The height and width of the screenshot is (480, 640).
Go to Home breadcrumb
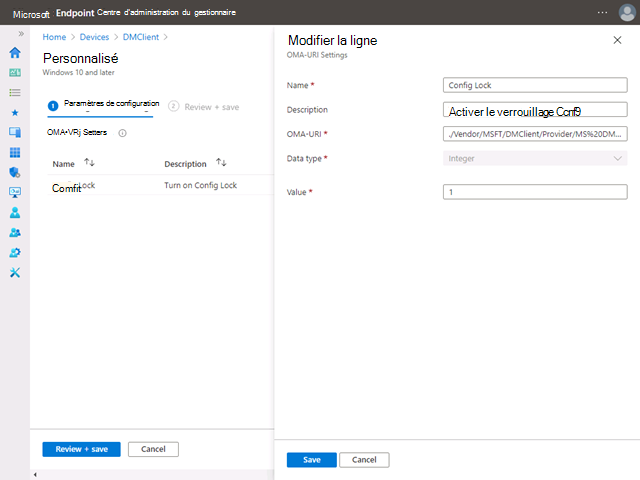[54, 37]
